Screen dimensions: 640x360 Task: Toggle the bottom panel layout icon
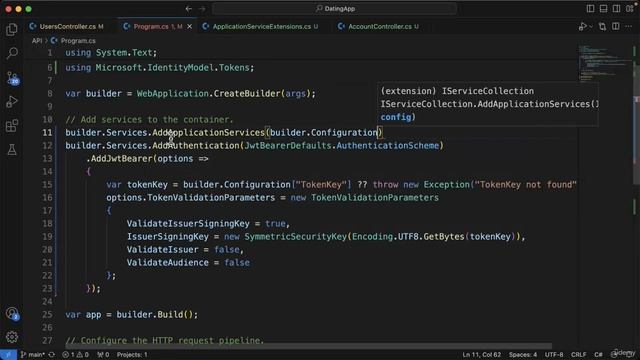click(603, 9)
